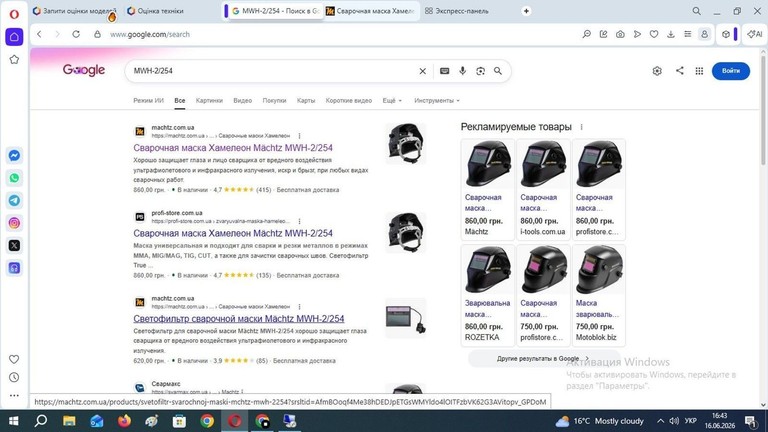This screenshot has width=768, height=432.
Task: Open more options for first machtz.com.ua result
Action: coord(299,136)
